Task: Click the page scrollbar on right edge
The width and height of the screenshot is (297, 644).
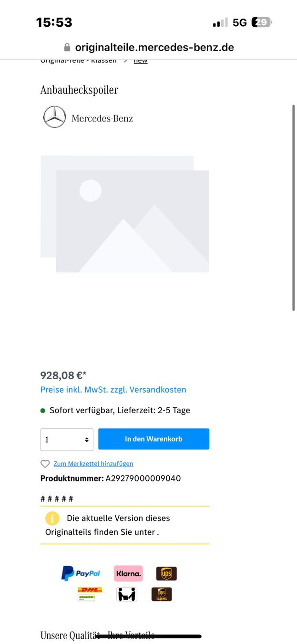Action: coord(294,208)
